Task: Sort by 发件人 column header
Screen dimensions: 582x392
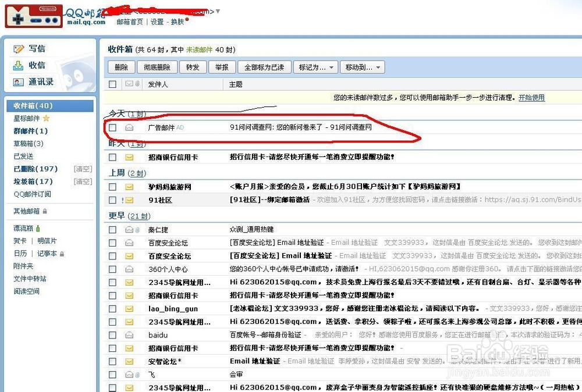Action: click(158, 84)
